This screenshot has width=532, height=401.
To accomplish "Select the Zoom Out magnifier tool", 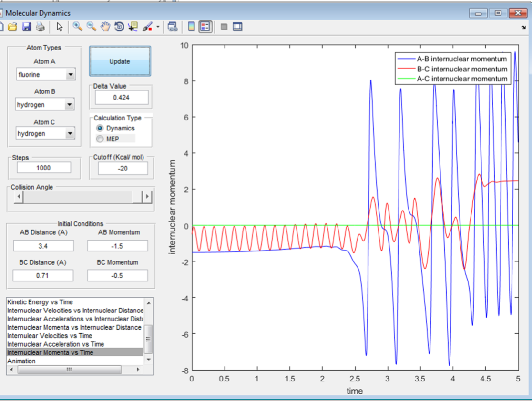I will (x=91, y=27).
